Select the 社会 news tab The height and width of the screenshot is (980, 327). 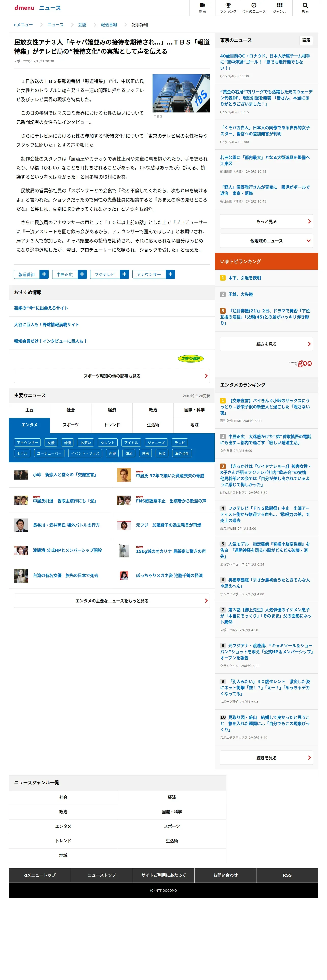(x=71, y=410)
